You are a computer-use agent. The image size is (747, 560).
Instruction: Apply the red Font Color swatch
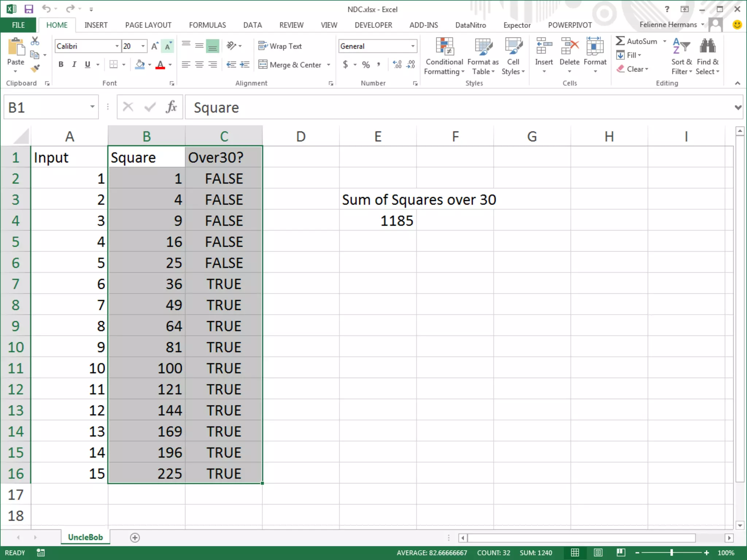pos(160,65)
